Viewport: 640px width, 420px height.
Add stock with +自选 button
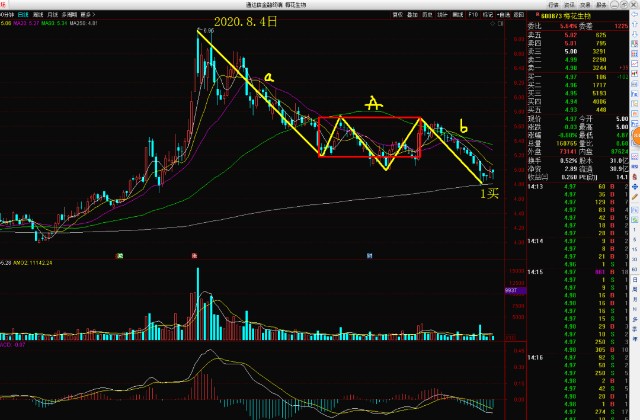click(x=502, y=17)
